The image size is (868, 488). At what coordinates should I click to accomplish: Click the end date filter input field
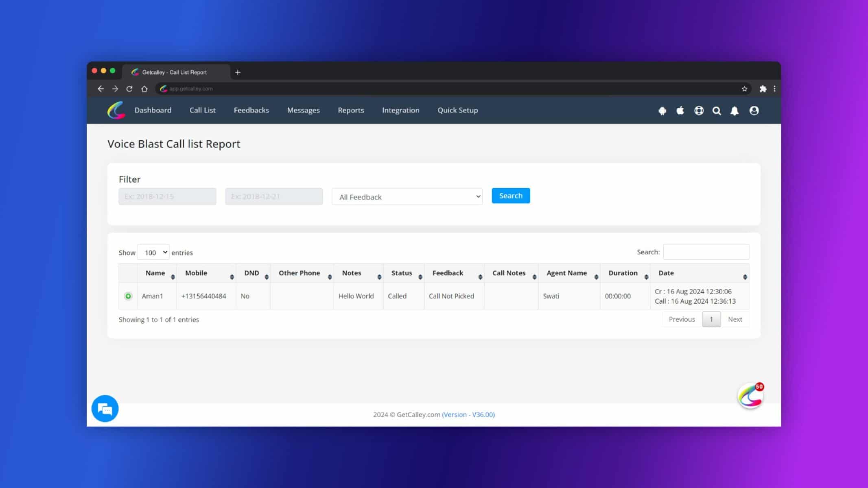pyautogui.click(x=273, y=196)
